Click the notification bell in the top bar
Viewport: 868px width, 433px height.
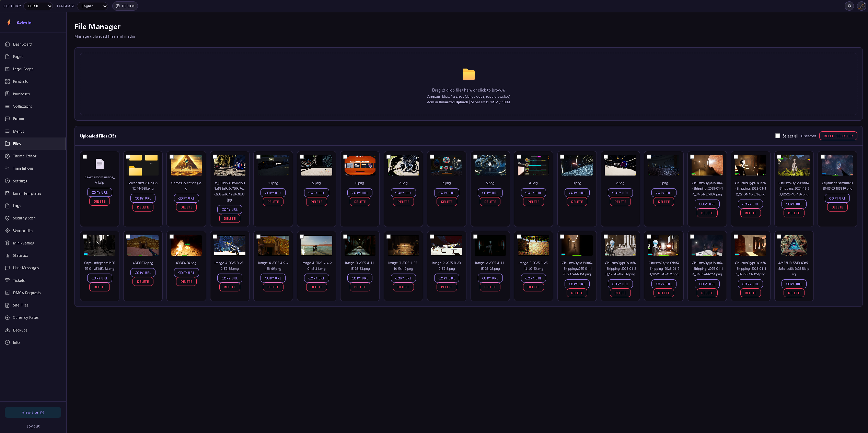(x=849, y=6)
